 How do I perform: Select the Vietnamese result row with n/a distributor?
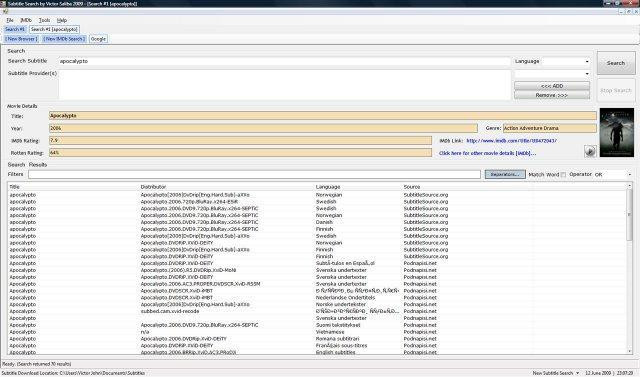(x=317, y=332)
